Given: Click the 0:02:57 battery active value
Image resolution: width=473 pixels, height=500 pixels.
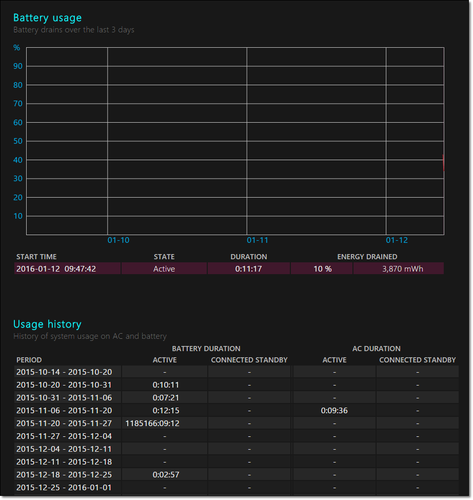Looking at the screenshot, I should click(166, 475).
